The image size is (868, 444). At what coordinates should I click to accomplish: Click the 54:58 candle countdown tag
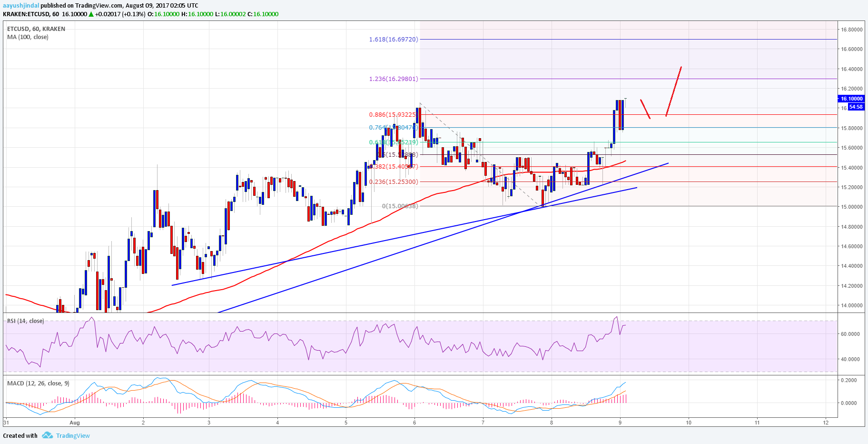coord(856,107)
